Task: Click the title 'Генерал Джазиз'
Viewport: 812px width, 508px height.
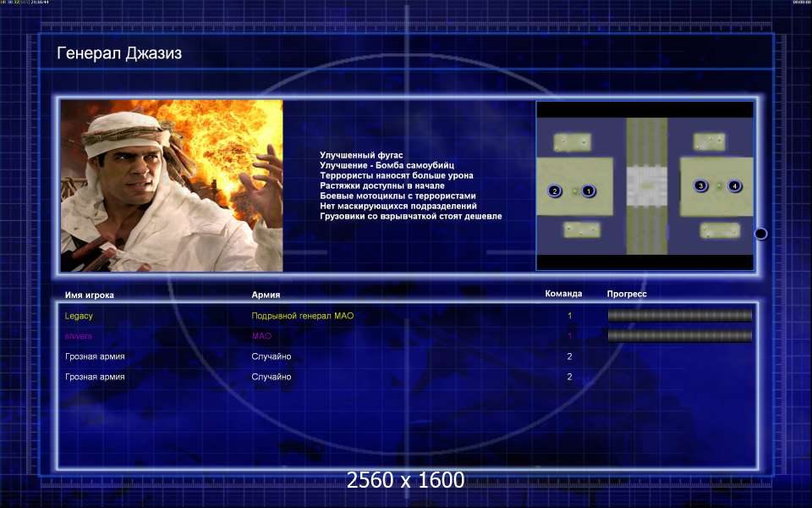Action: pyautogui.click(x=119, y=52)
